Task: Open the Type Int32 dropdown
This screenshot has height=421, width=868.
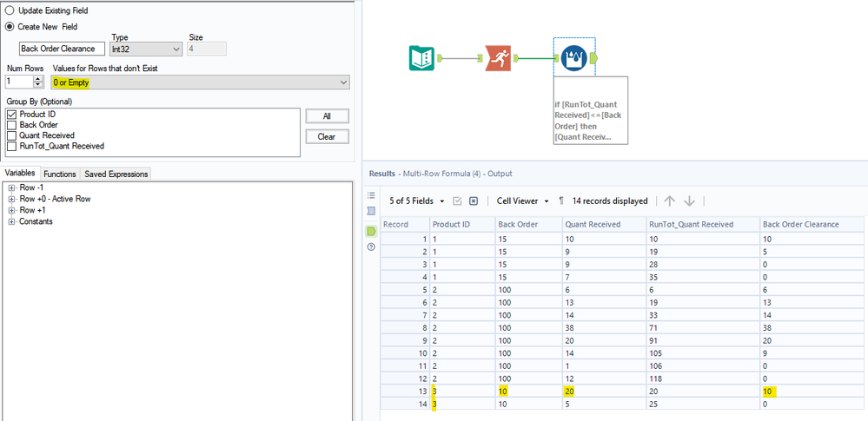Action: 146,49
